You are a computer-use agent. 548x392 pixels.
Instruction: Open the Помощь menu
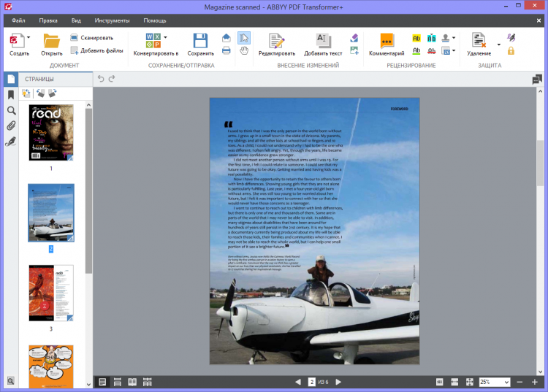[x=154, y=20]
